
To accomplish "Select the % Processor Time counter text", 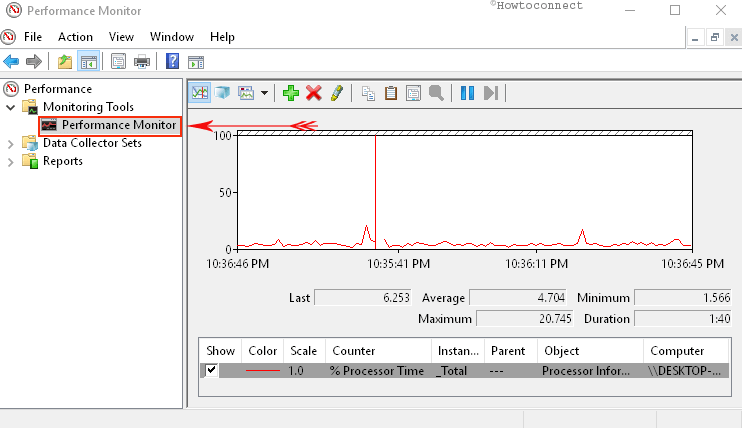I will [377, 371].
